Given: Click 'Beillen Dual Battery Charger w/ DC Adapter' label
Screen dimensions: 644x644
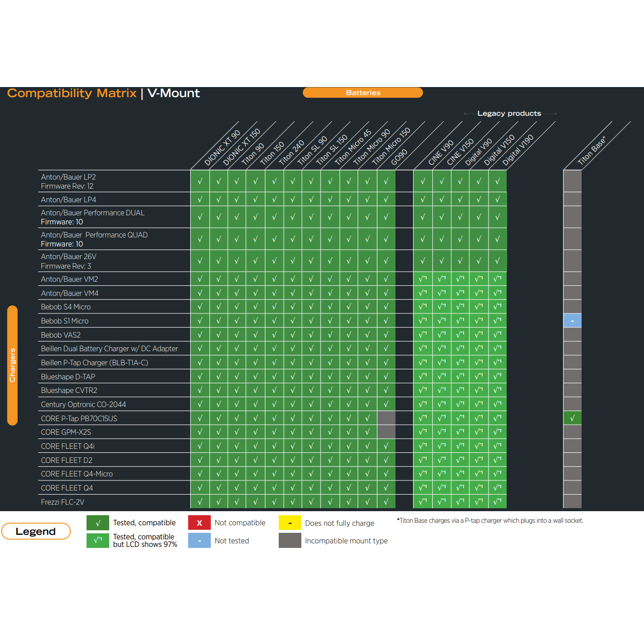Looking at the screenshot, I should pyautogui.click(x=109, y=349).
